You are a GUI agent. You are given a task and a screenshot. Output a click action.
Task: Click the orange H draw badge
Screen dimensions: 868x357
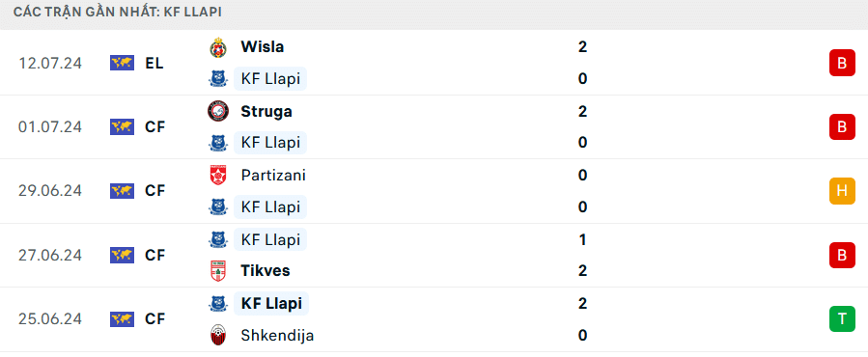click(x=842, y=191)
